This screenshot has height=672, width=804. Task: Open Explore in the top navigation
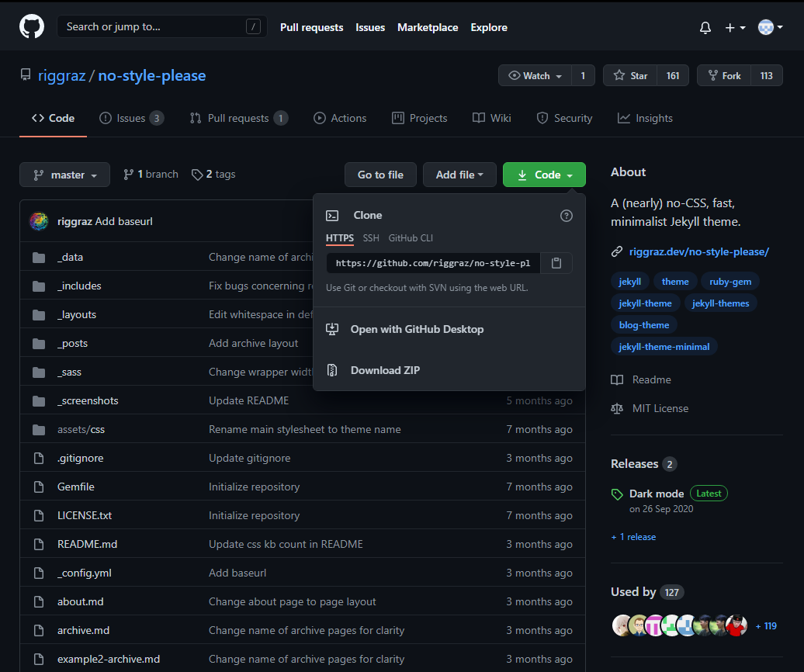489,28
